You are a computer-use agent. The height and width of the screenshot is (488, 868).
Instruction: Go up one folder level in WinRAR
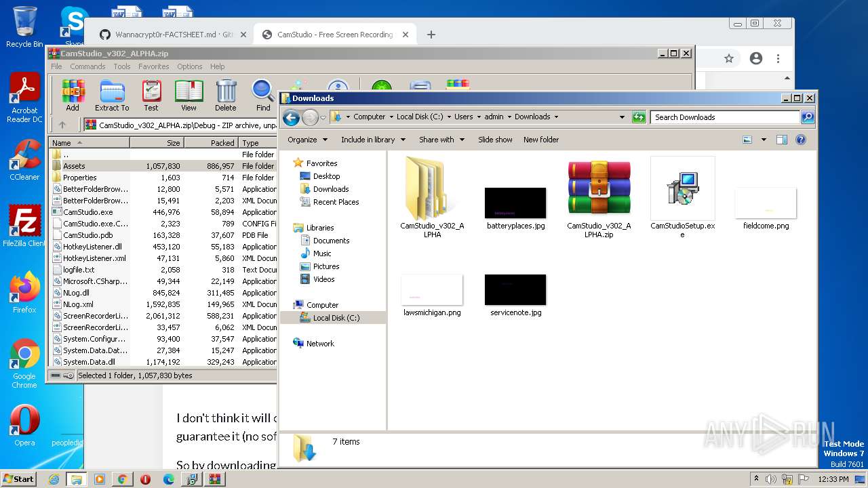[x=62, y=125]
